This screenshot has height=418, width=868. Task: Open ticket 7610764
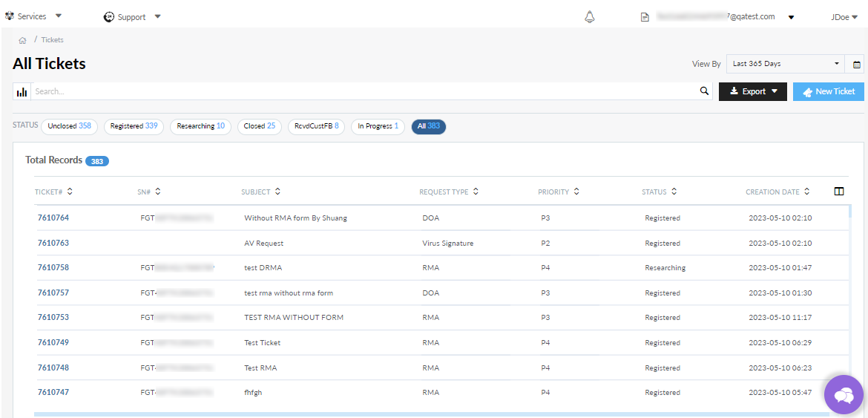(53, 218)
